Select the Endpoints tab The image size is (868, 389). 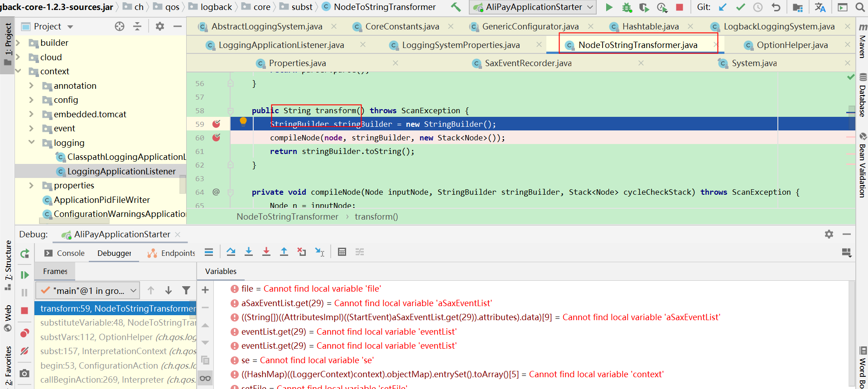[x=172, y=253]
